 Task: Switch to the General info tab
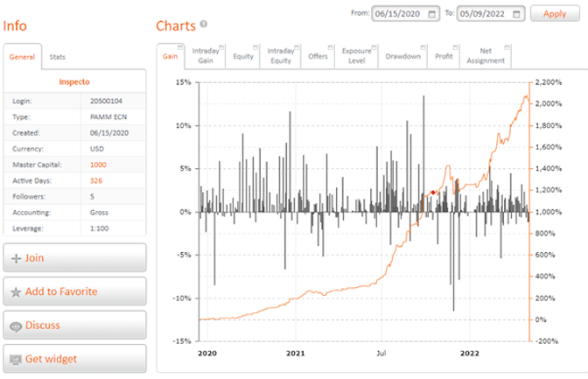[x=22, y=57]
